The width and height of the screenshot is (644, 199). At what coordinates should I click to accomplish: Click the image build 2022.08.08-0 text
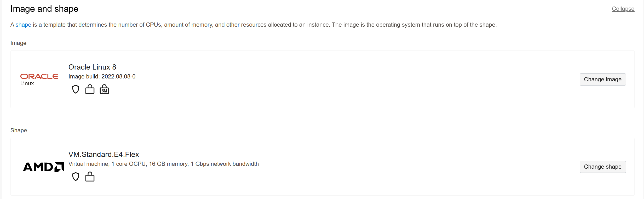tap(102, 77)
